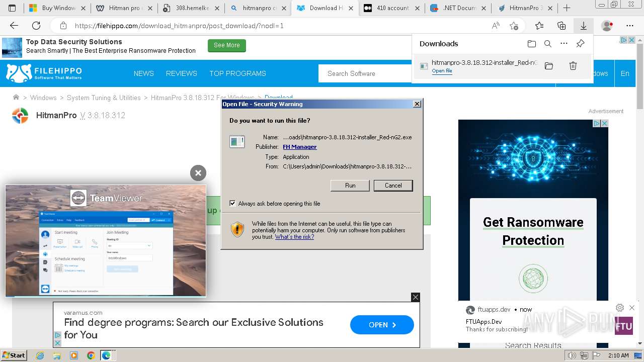Close the varamus.com banner ad
644x362 pixels.
(x=416, y=297)
